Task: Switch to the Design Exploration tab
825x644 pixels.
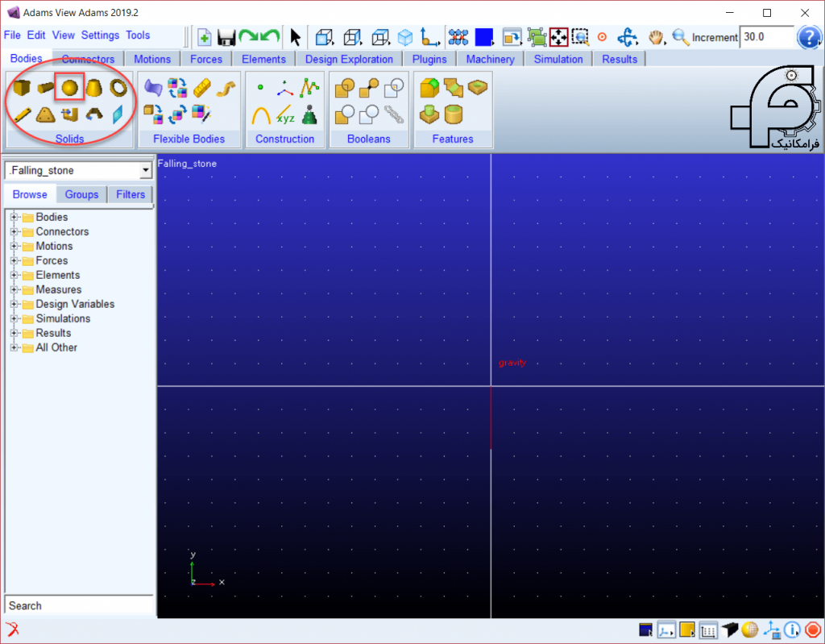Action: 349,59
